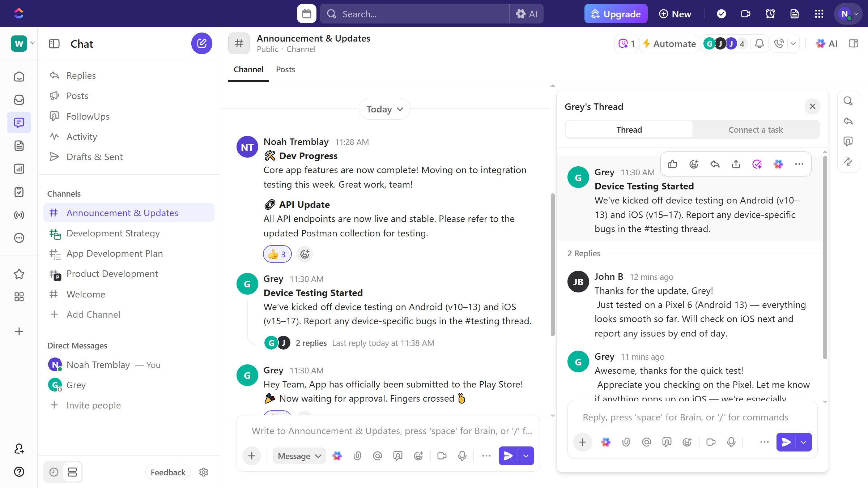
Task: Click the Upgrade button
Action: 616,14
